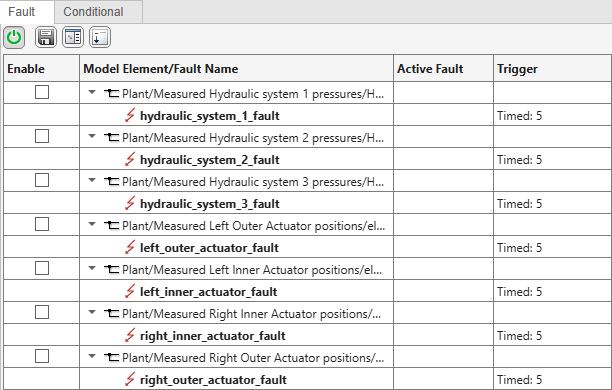Image resolution: width=612 pixels, height=390 pixels.
Task: Click Timed: 5 trigger for hydraulic_system_3_fault
Action: [x=519, y=203]
